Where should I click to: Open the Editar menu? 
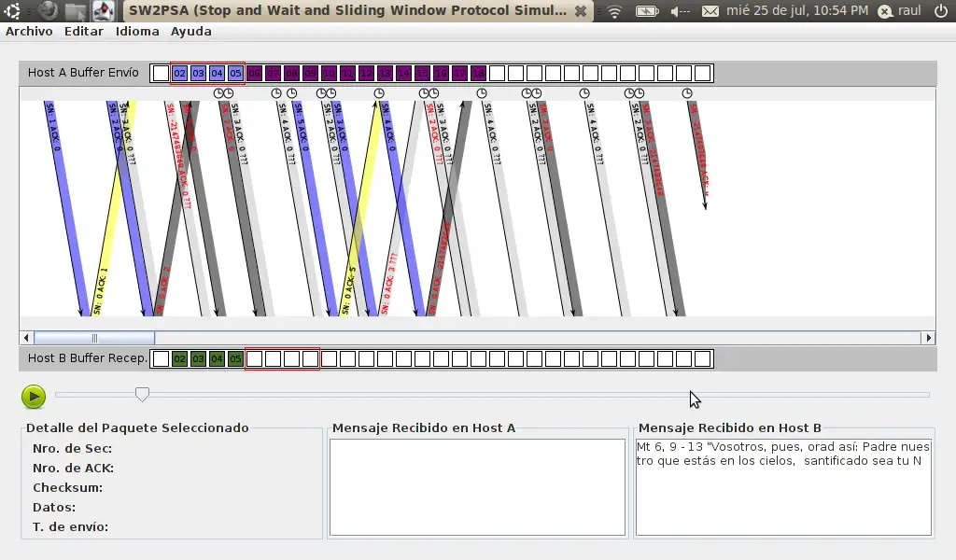pos(83,31)
